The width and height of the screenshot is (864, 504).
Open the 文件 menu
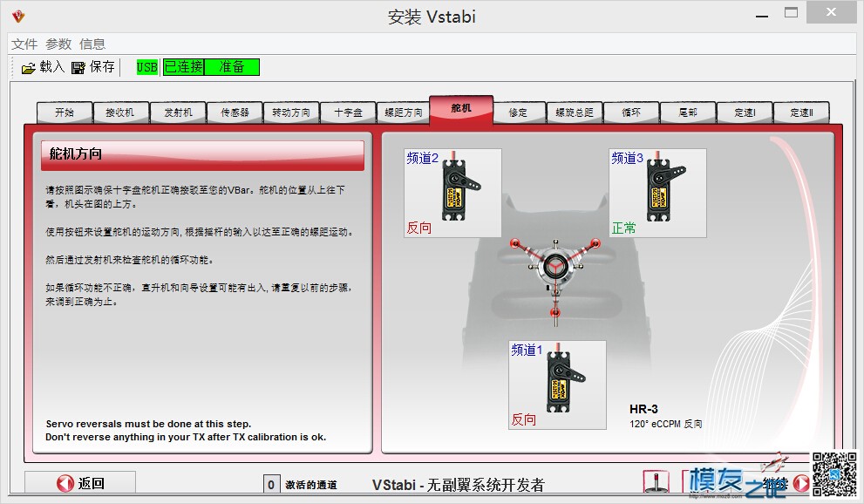(24, 44)
